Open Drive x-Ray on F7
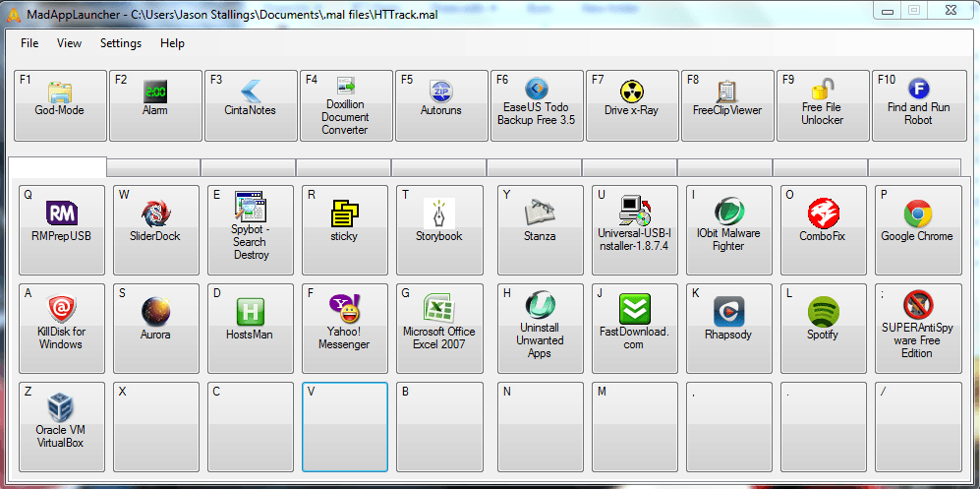Viewport: 980px width, 489px height. click(x=632, y=105)
